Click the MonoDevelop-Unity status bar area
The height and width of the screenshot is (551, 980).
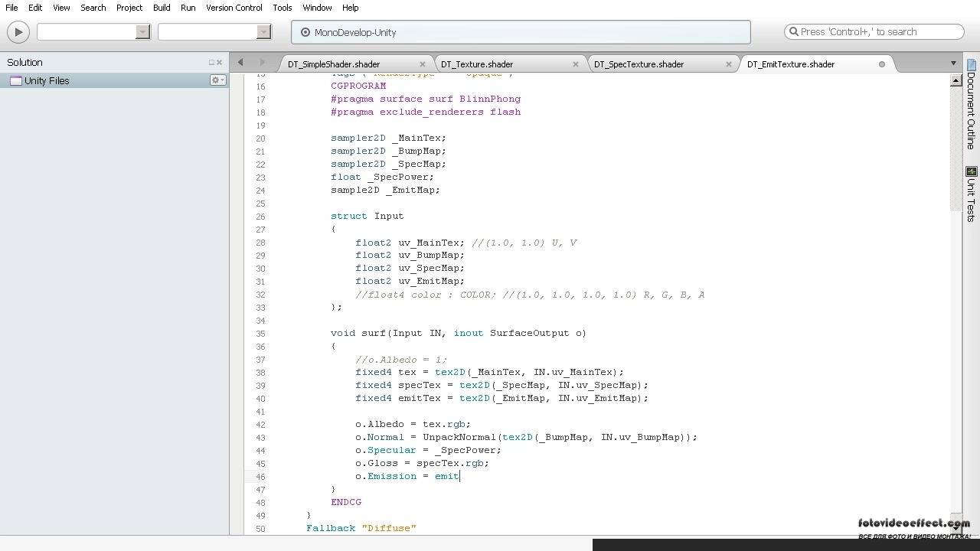click(x=521, y=32)
